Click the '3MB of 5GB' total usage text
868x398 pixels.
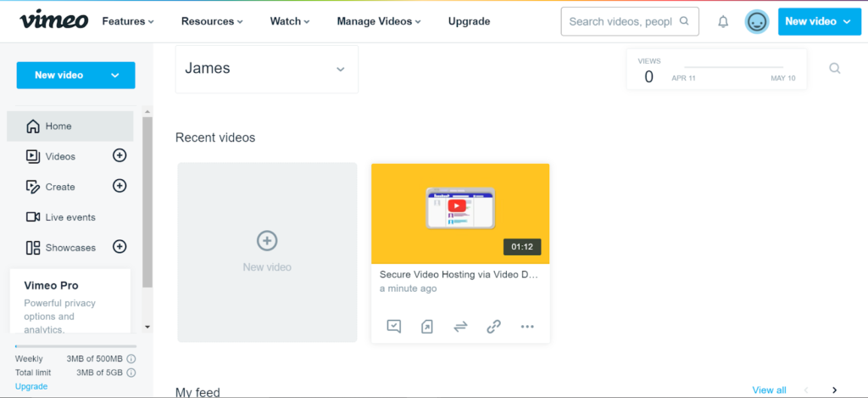tap(99, 373)
